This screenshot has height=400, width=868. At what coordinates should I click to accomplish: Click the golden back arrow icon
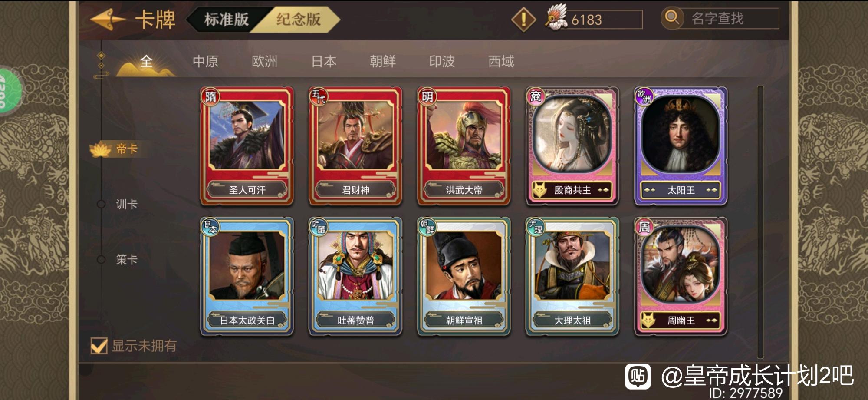[108, 20]
